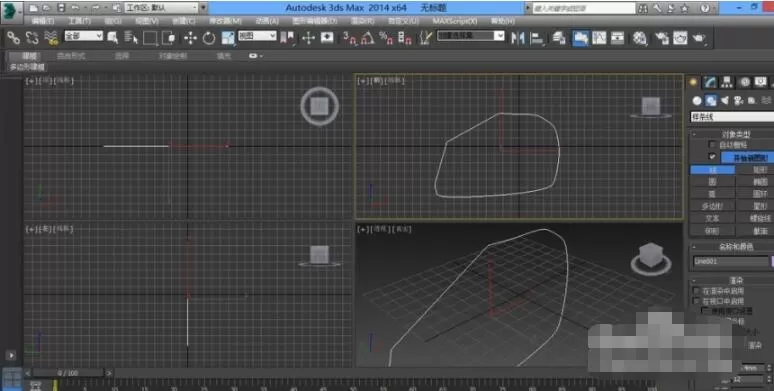774x391 pixels.
Task: Enable the AutoGrid checkbox
Action: tap(712, 145)
